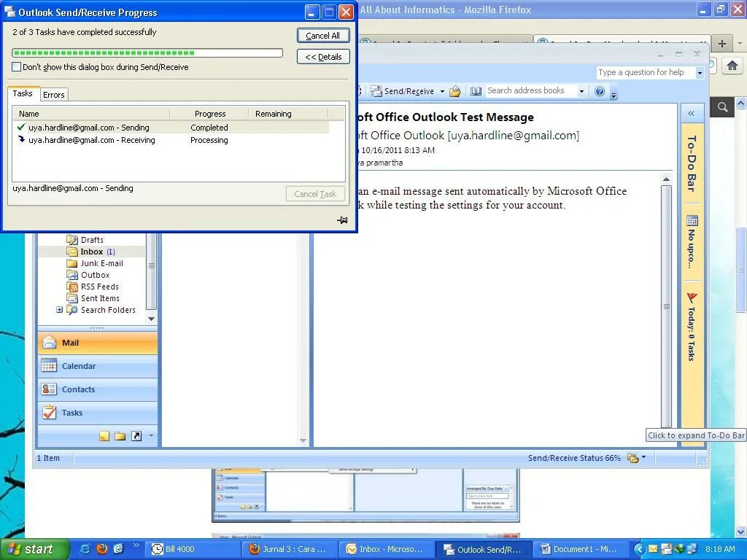The height and width of the screenshot is (560, 747).
Task: Click message list scroll-down arrow
Action: (303, 440)
